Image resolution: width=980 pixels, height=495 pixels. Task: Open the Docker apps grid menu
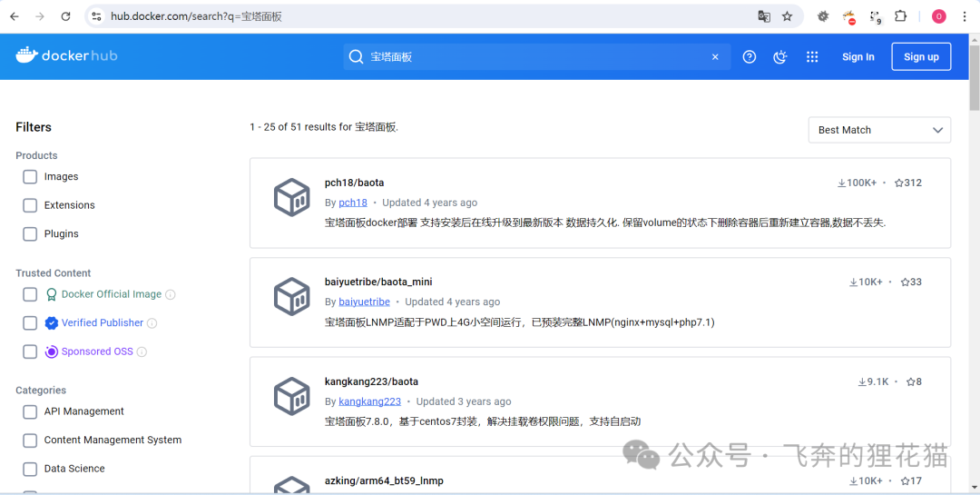pyautogui.click(x=812, y=57)
